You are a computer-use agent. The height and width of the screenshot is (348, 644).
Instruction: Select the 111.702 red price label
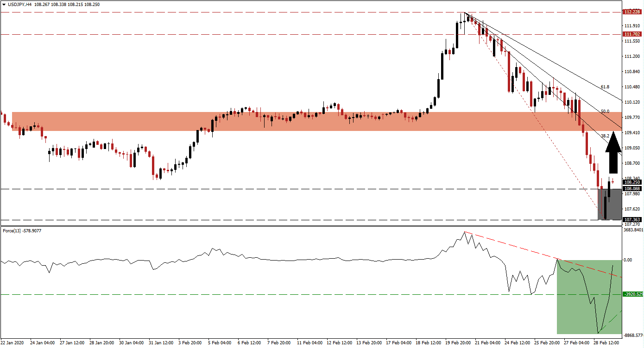coord(633,34)
